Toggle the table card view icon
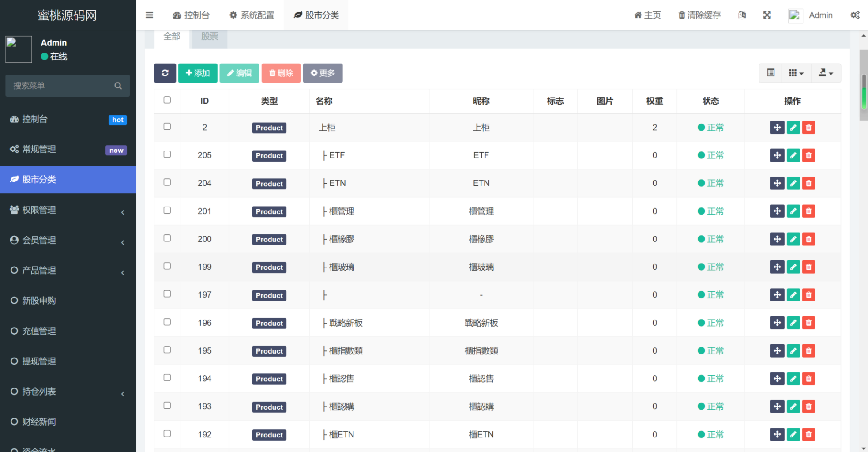Image resolution: width=868 pixels, height=452 pixels. (770, 73)
